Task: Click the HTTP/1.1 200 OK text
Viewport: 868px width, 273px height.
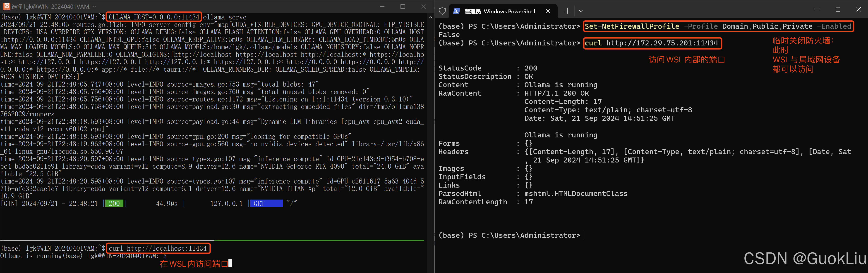Action: [x=557, y=94]
